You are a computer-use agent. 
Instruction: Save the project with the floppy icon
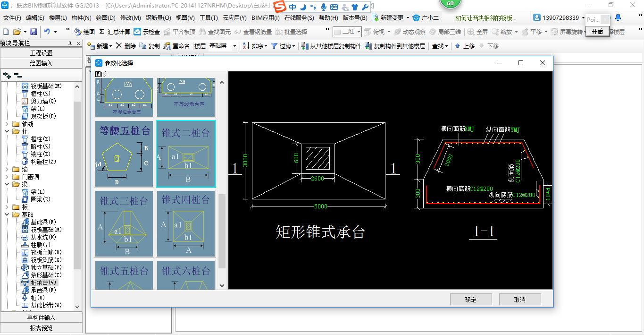tap(33, 32)
